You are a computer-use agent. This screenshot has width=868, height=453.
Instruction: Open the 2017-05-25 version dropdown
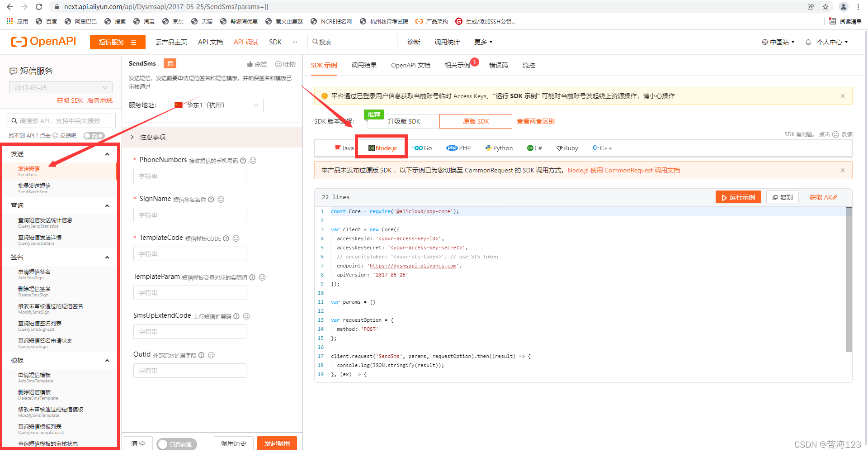(61, 87)
